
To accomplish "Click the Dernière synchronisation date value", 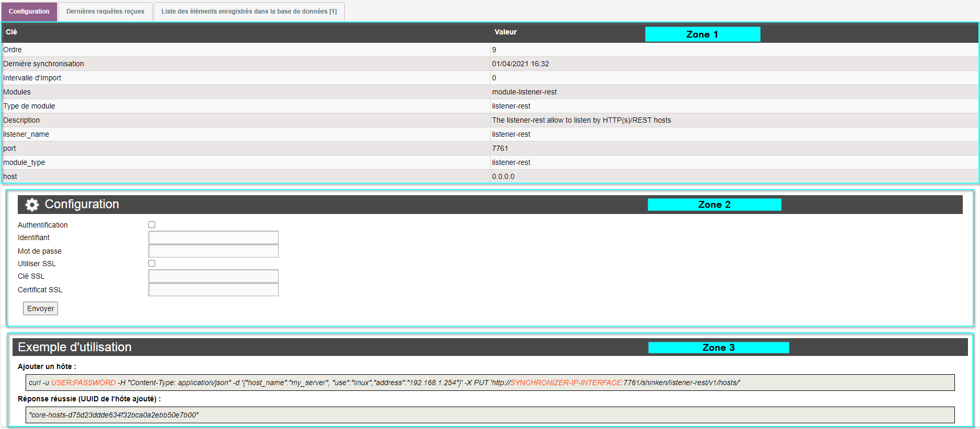I will [520, 64].
